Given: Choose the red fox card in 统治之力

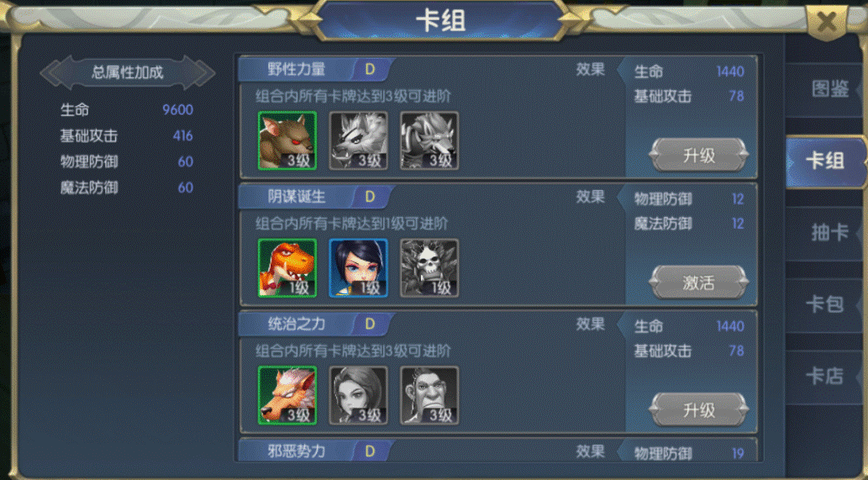Looking at the screenshot, I should click(x=287, y=395).
